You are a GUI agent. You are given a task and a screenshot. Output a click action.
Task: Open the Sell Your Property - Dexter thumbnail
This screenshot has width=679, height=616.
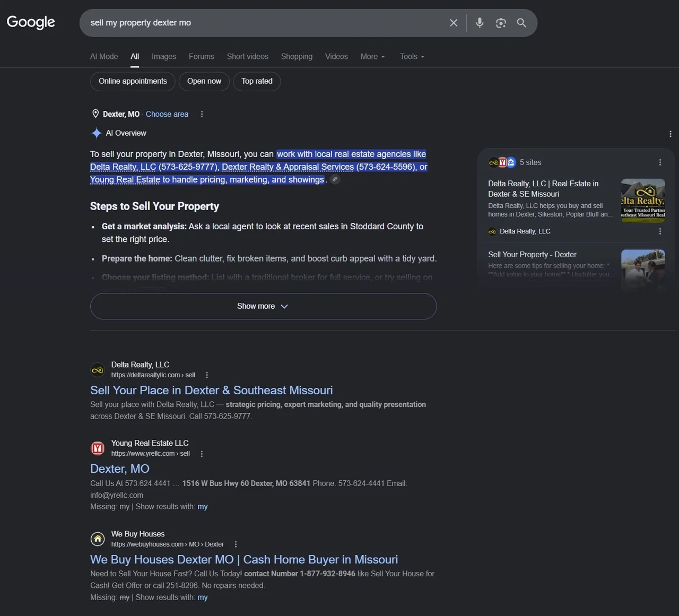(643, 271)
